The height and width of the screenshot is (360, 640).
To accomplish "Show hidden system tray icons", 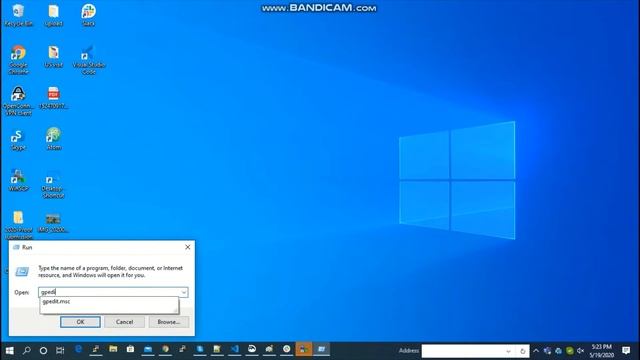I will click(536, 351).
